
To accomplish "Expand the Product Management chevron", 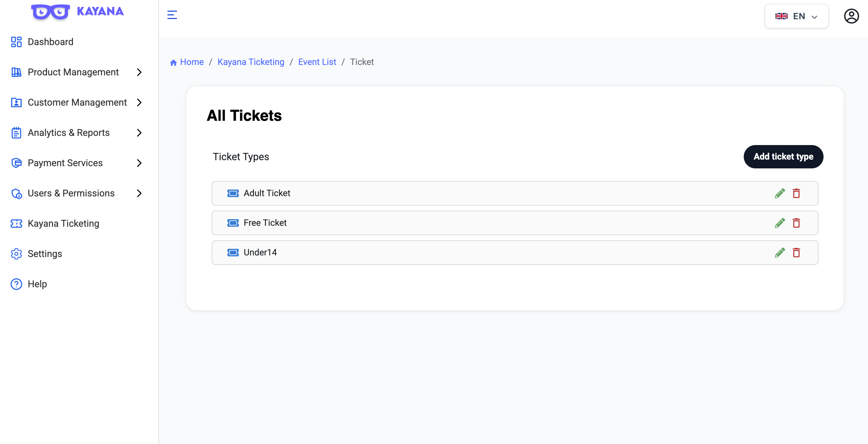I will [139, 72].
